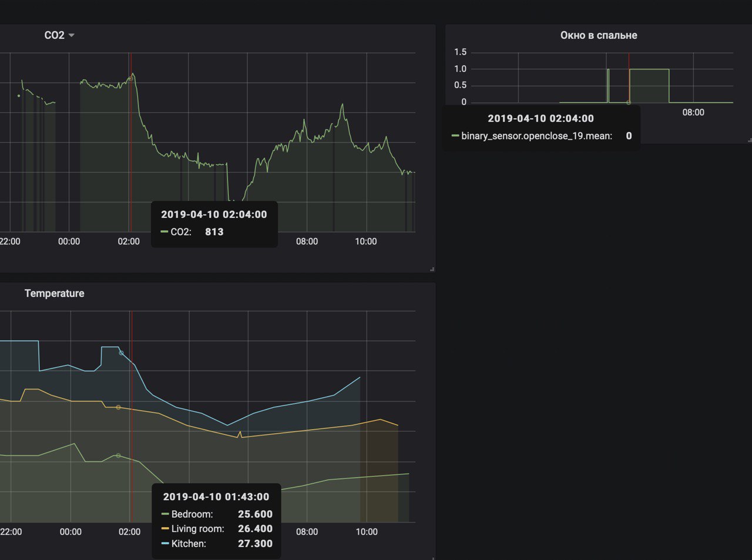Click the 08:00 label on Temperature axis
Viewport: 752px width, 560px height.
click(x=307, y=531)
